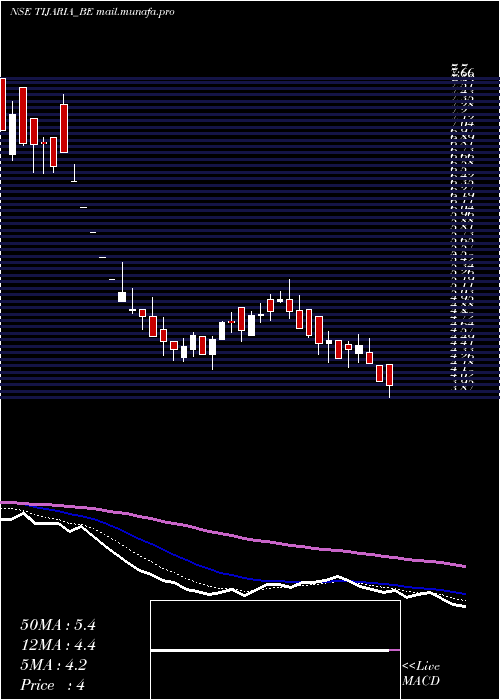Click the last red candlestick on the chart
The image size is (500, 700).
(x=389, y=375)
